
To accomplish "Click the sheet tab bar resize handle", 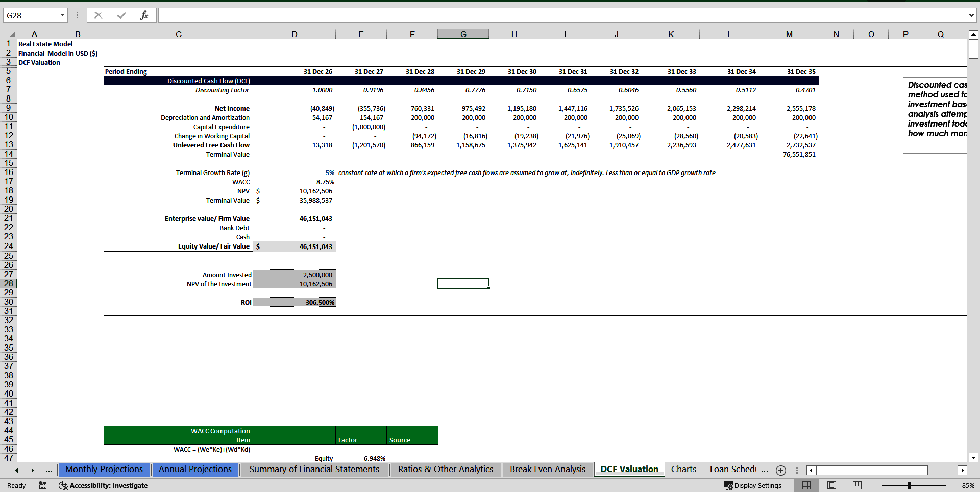I will [x=797, y=470].
